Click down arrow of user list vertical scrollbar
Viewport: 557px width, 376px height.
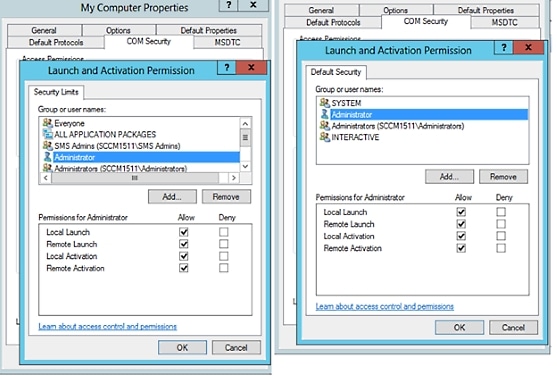[x=245, y=166]
